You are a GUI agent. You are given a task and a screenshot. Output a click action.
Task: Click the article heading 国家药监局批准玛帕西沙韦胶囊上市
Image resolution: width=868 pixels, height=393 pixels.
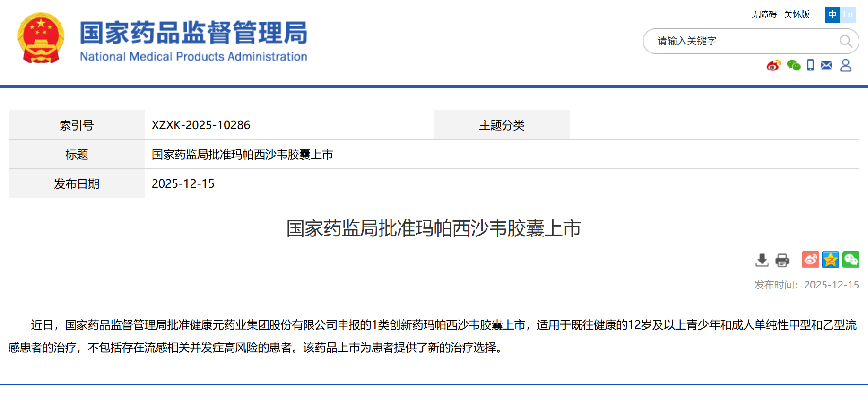434,228
